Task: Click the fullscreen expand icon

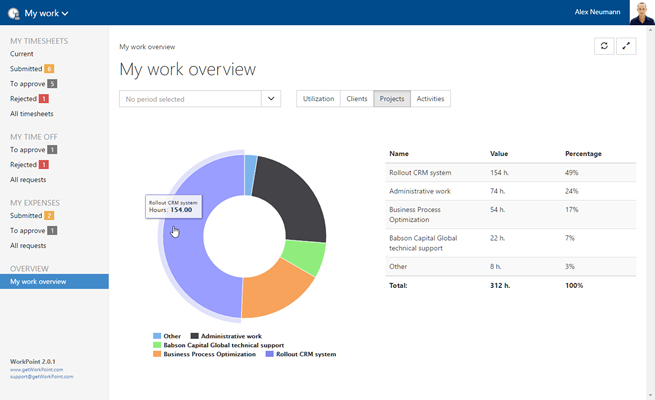Action: point(626,46)
